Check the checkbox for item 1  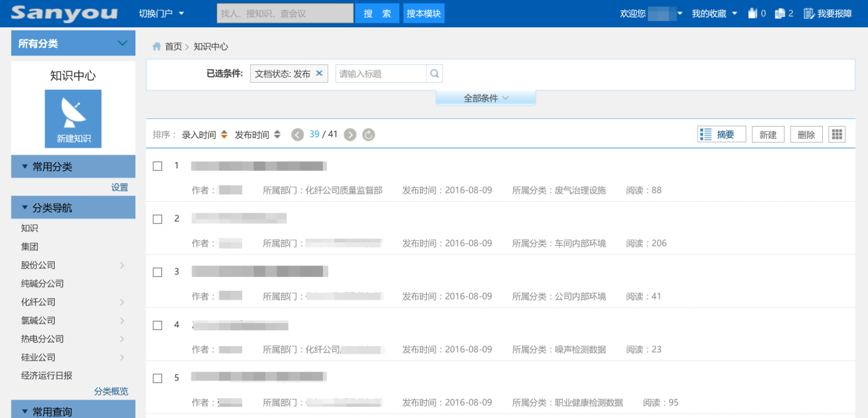[157, 166]
